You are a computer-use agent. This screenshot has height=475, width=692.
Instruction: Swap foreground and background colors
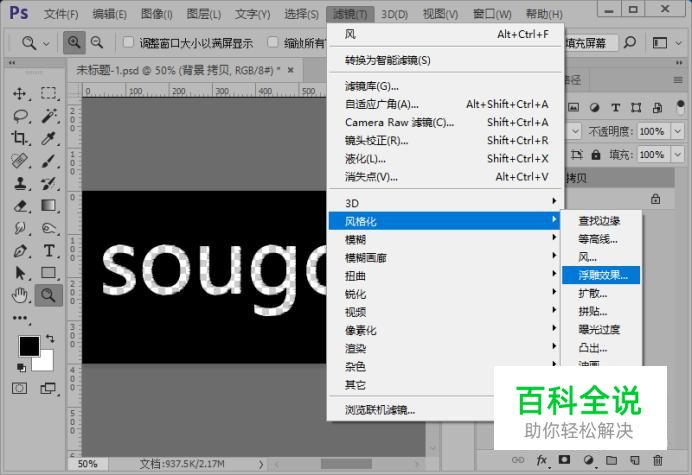(x=50, y=339)
